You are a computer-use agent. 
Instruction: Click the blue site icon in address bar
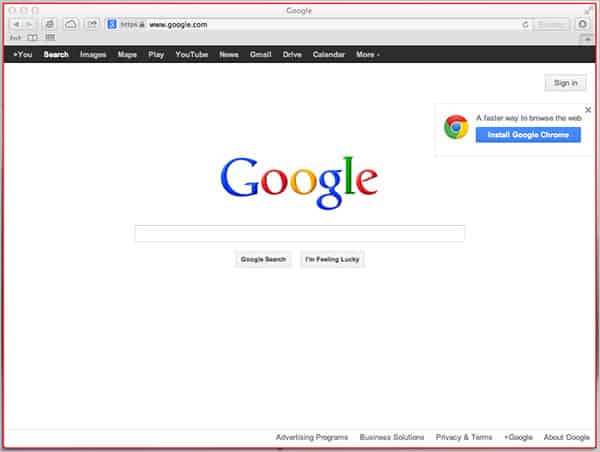pyautogui.click(x=112, y=24)
